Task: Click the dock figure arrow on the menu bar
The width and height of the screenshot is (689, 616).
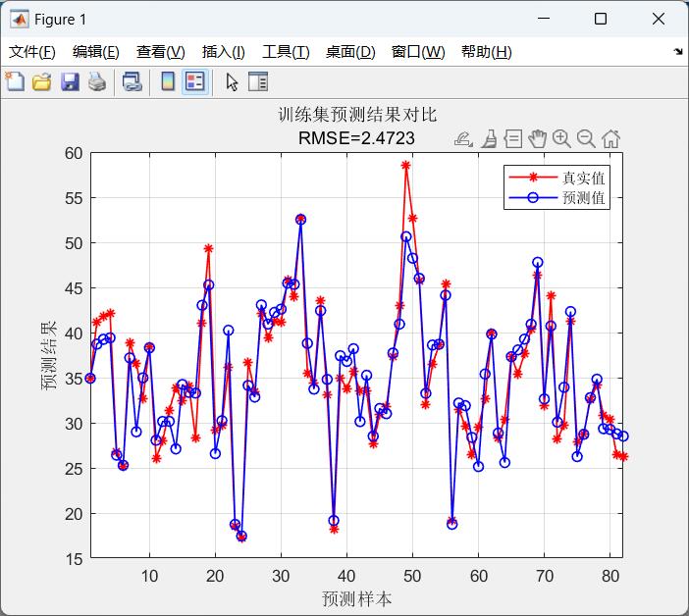Action: [678, 52]
